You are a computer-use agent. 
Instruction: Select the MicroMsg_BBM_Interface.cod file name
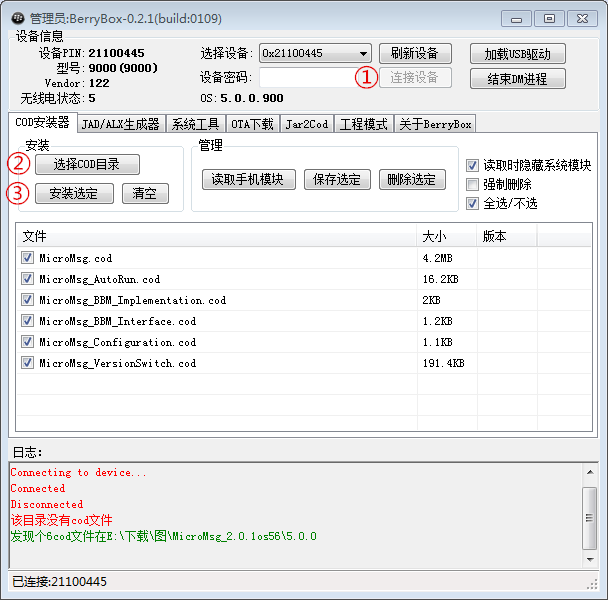(118, 321)
